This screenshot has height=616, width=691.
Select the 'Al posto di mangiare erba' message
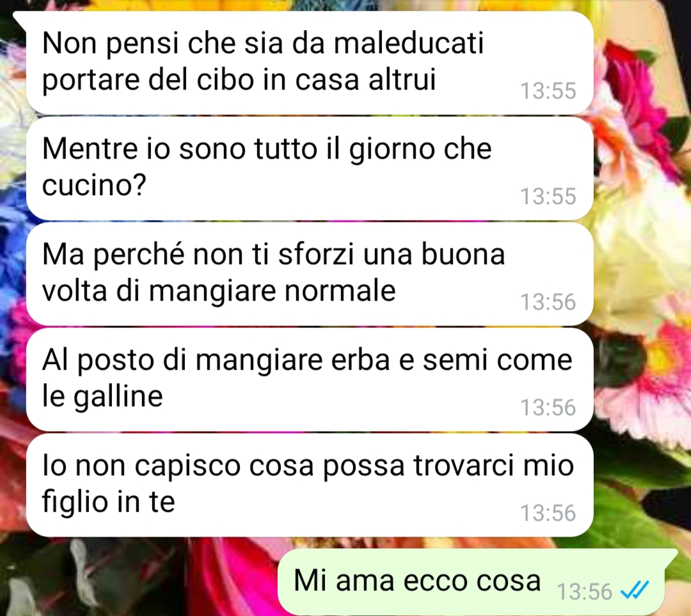310,379
